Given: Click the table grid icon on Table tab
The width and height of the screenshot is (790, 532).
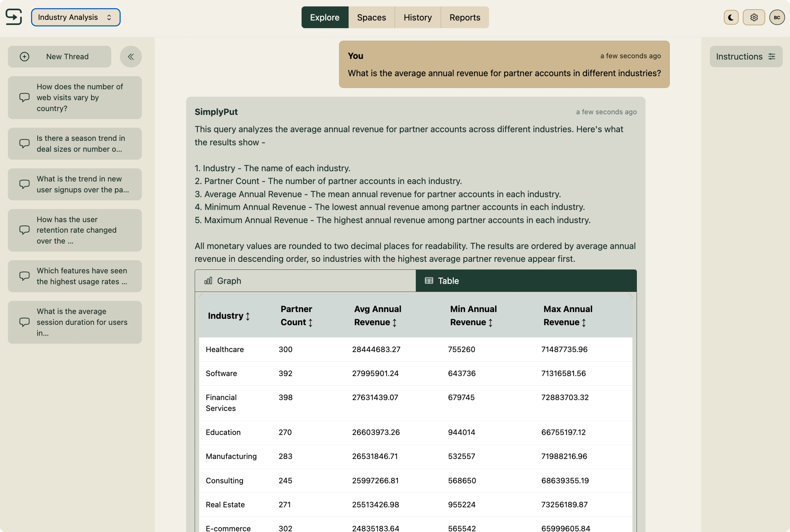Looking at the screenshot, I should (429, 281).
